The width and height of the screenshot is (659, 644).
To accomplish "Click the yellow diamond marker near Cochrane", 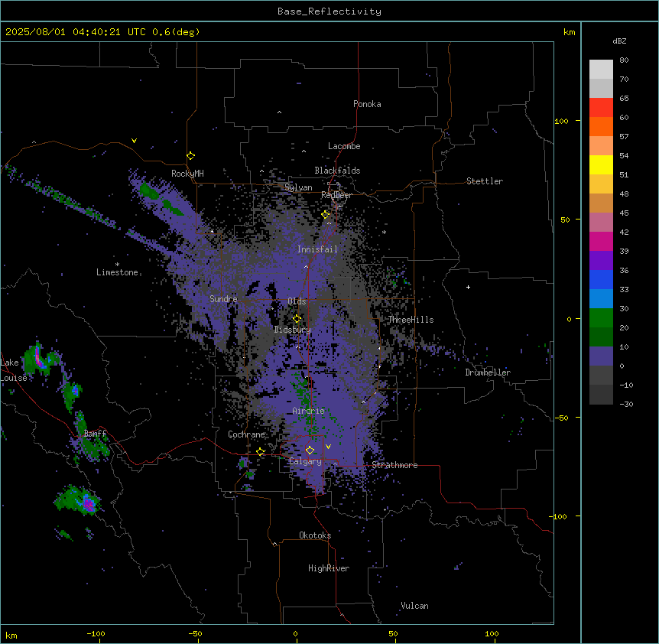I will pos(260,452).
